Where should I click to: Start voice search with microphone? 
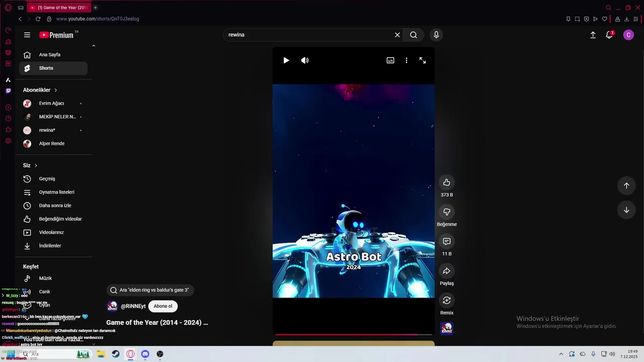click(x=436, y=35)
